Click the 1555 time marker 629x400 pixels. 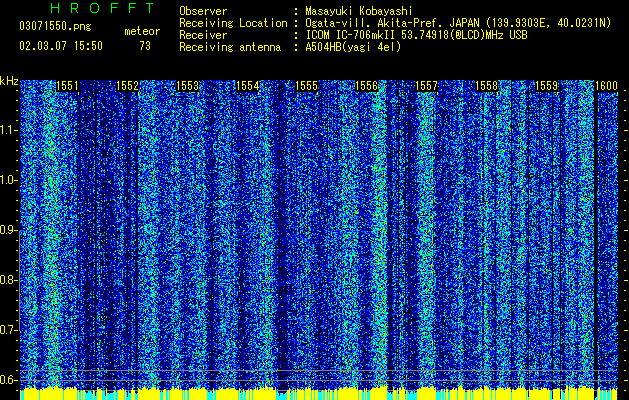(x=306, y=86)
